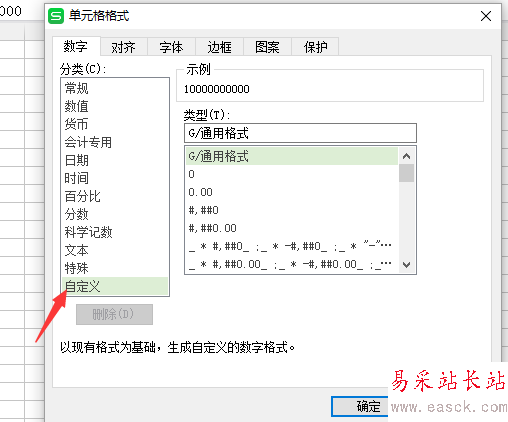The width and height of the screenshot is (508, 422).
Task: Select the 0.00 format
Action: [292, 192]
